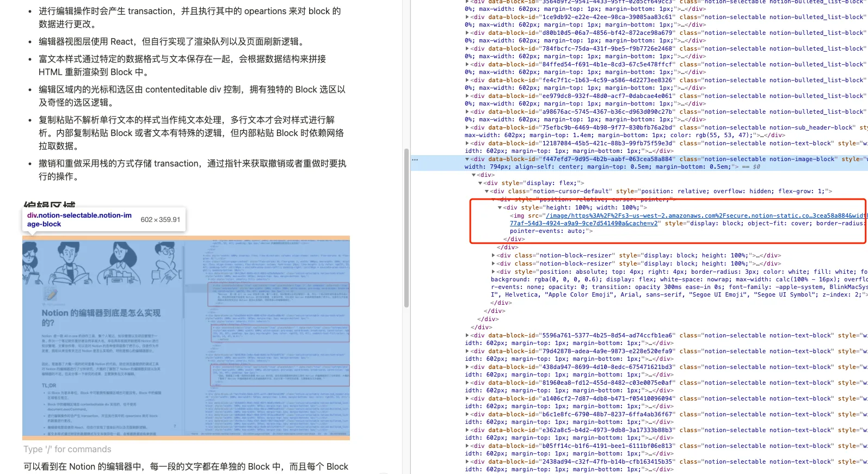Expand the notion-sub_header-block div node
Screen dimensions: 868x474
(467, 128)
